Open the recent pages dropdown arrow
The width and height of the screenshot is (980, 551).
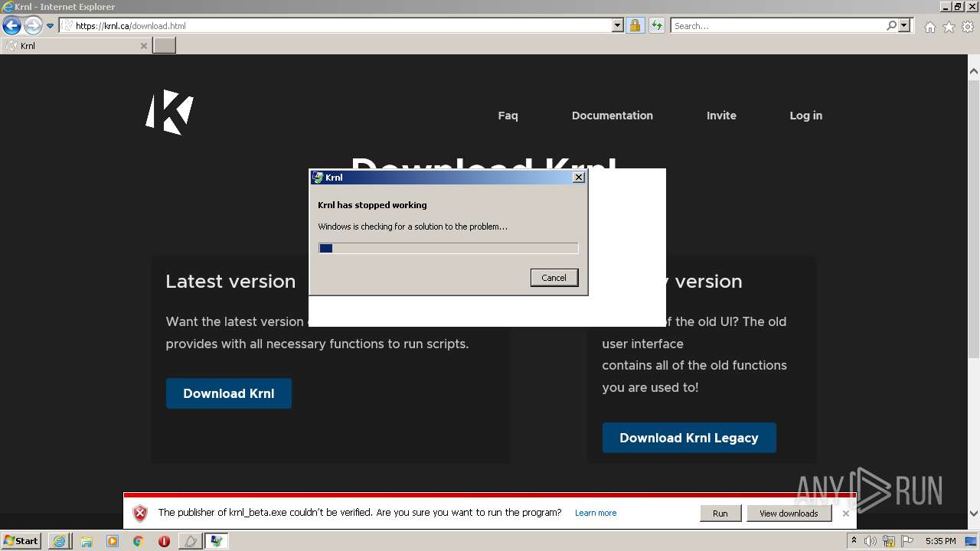tap(50, 26)
